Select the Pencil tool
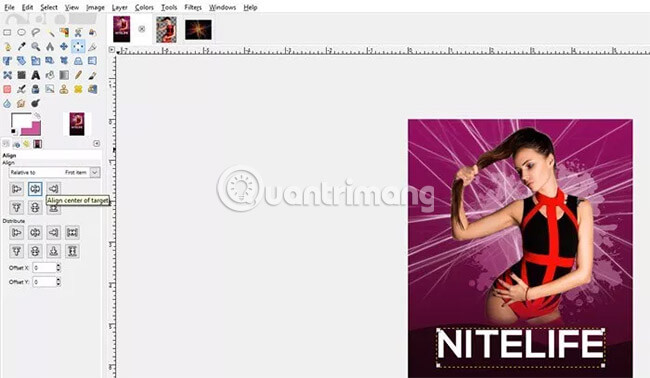The width and height of the screenshot is (650, 378). click(78, 75)
